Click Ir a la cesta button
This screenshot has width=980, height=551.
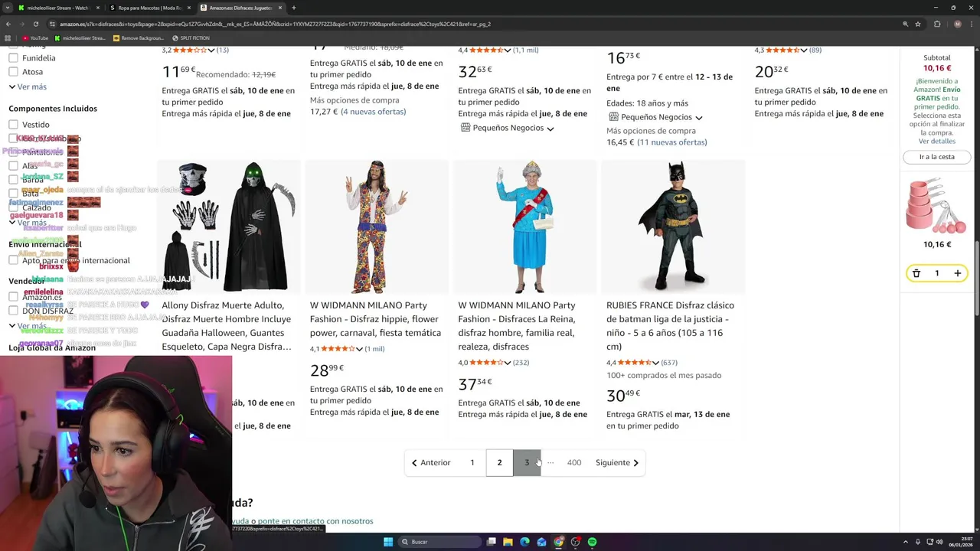coord(937,157)
